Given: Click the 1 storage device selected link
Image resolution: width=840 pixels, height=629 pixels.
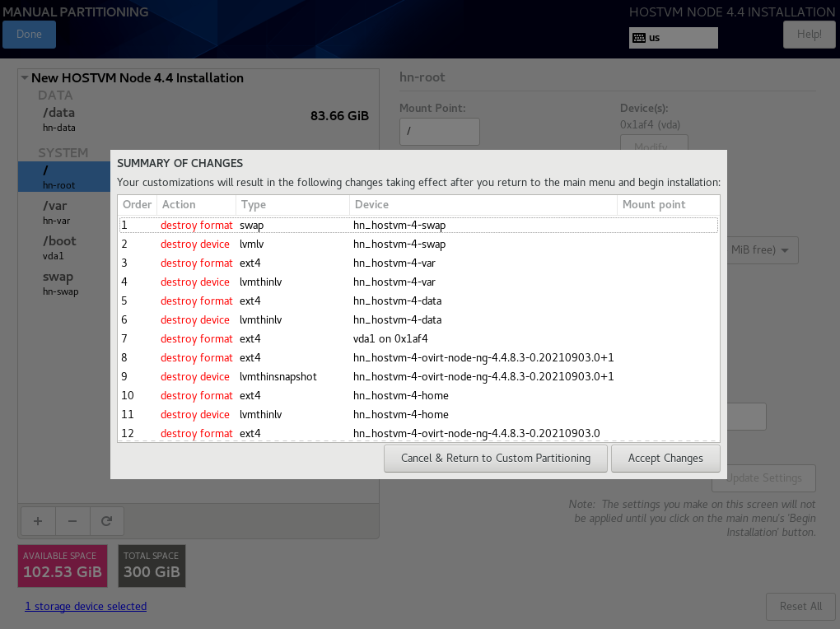Looking at the screenshot, I should (86, 607).
